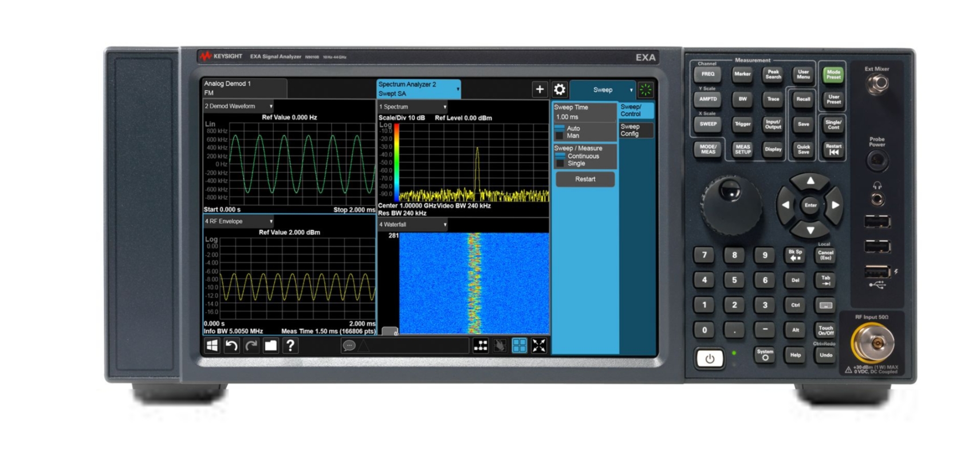
Task: Push the MODE/MEAS key
Action: 707,149
